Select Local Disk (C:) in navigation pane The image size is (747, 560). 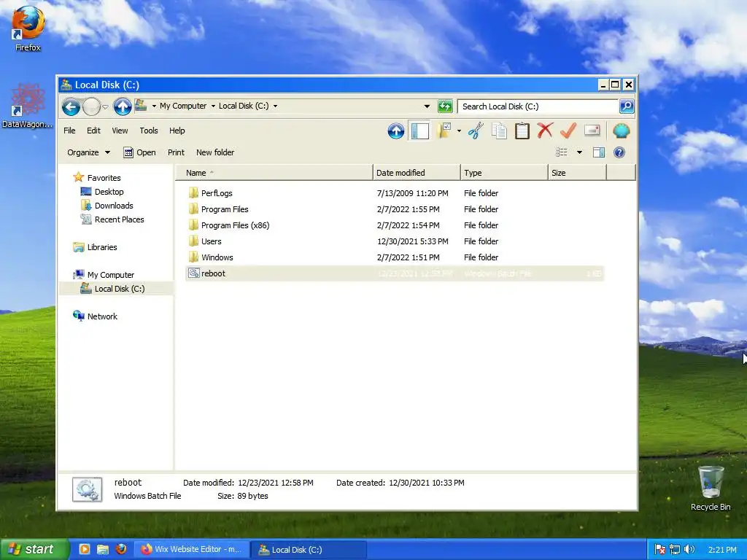point(116,289)
